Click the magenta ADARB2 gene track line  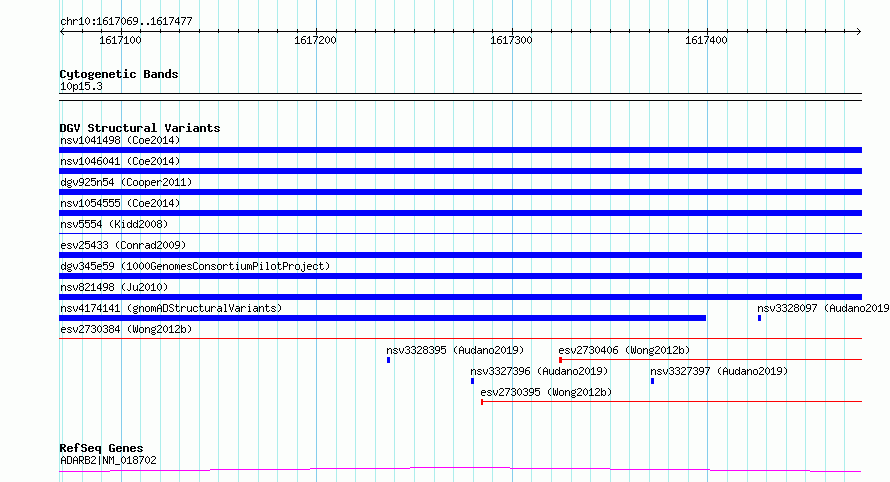460,470
